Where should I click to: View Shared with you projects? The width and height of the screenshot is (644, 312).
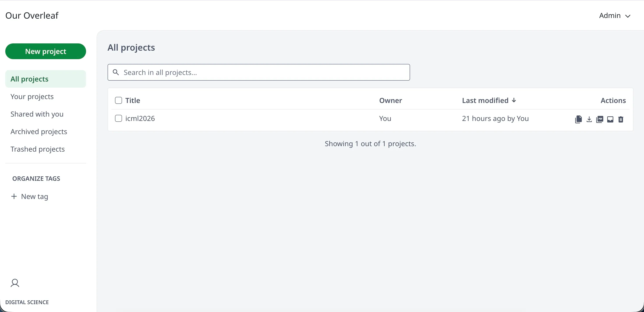37,114
